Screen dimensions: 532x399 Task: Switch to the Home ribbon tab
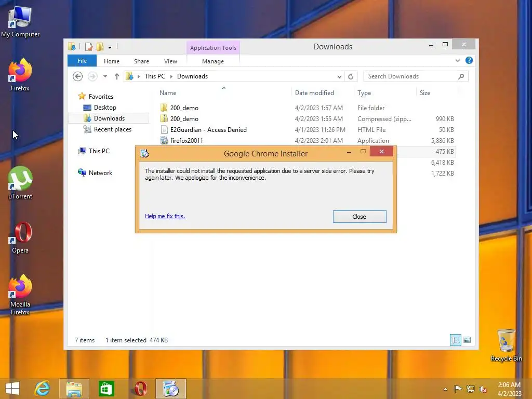click(x=112, y=61)
